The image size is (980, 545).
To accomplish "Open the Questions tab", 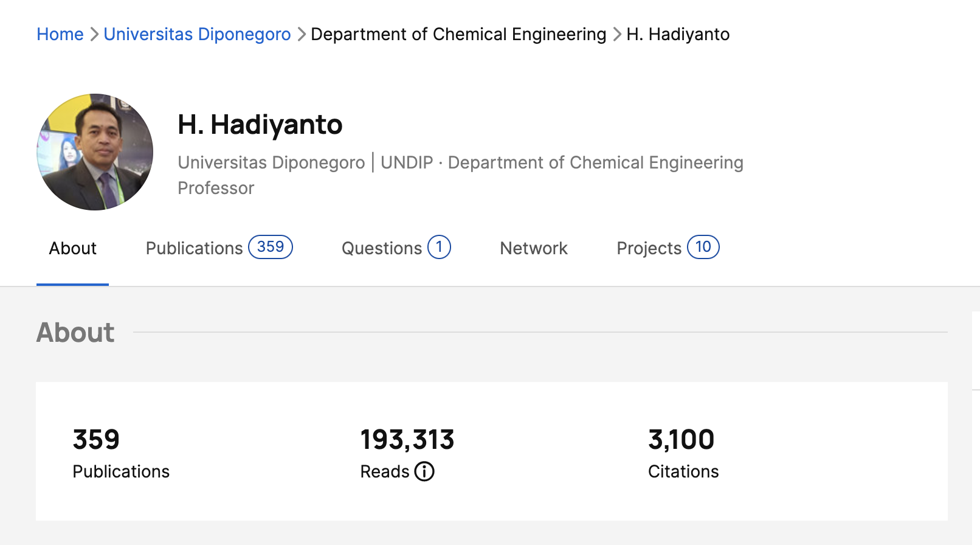I will pos(382,248).
